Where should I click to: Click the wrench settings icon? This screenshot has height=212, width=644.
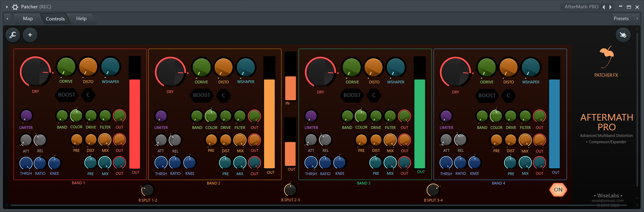tap(13, 35)
